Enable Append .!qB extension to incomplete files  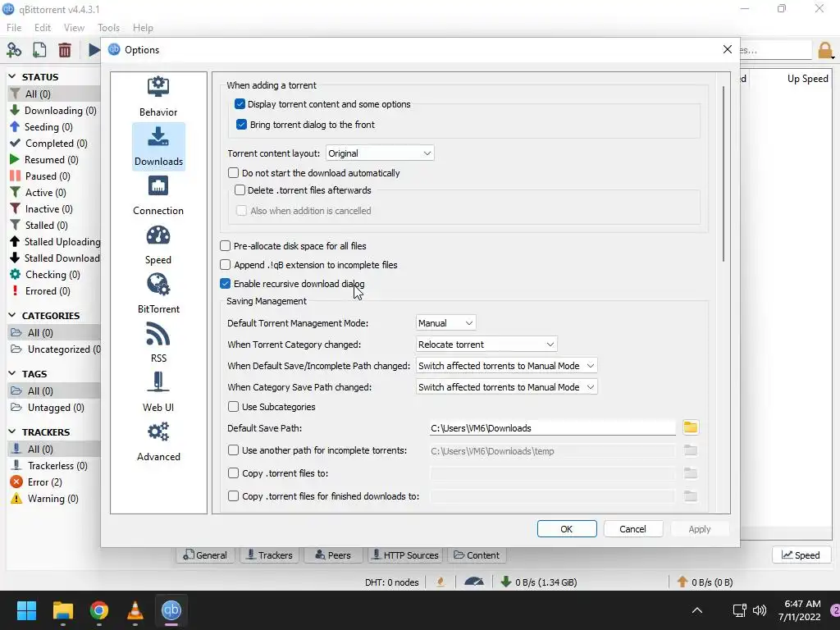[225, 265]
